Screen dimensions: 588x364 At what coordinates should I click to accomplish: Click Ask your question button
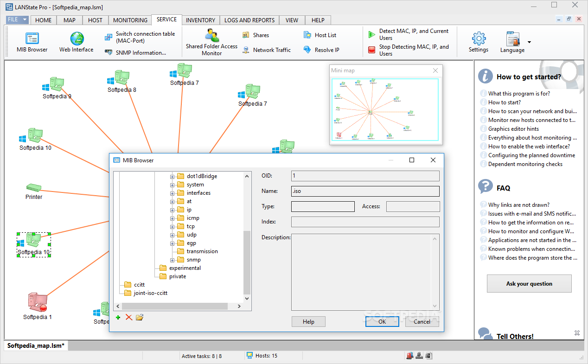(529, 283)
